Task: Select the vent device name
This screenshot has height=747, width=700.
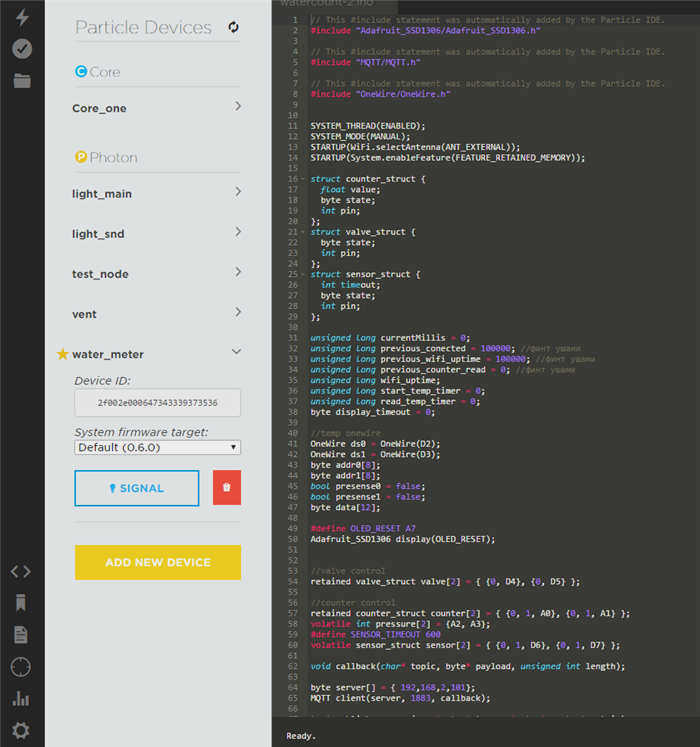Action: coord(84,314)
